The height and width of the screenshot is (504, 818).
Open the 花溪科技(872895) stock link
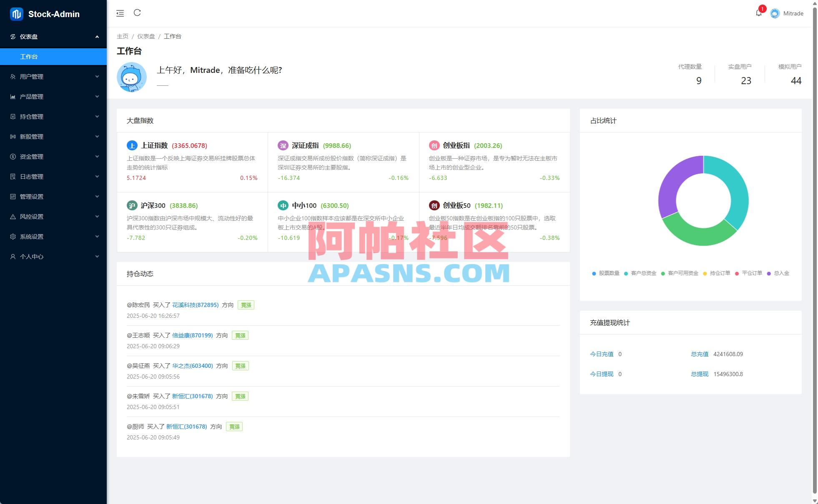coord(195,305)
